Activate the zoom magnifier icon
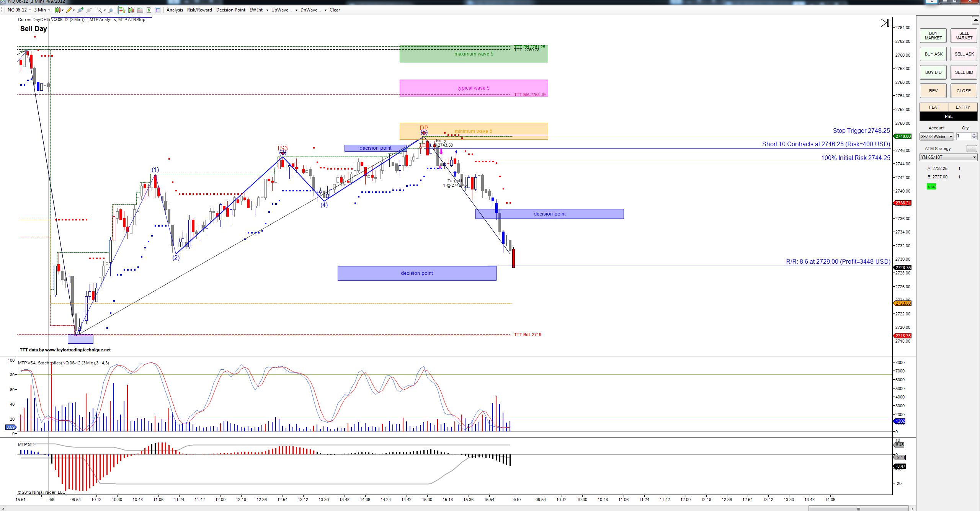 (111, 10)
